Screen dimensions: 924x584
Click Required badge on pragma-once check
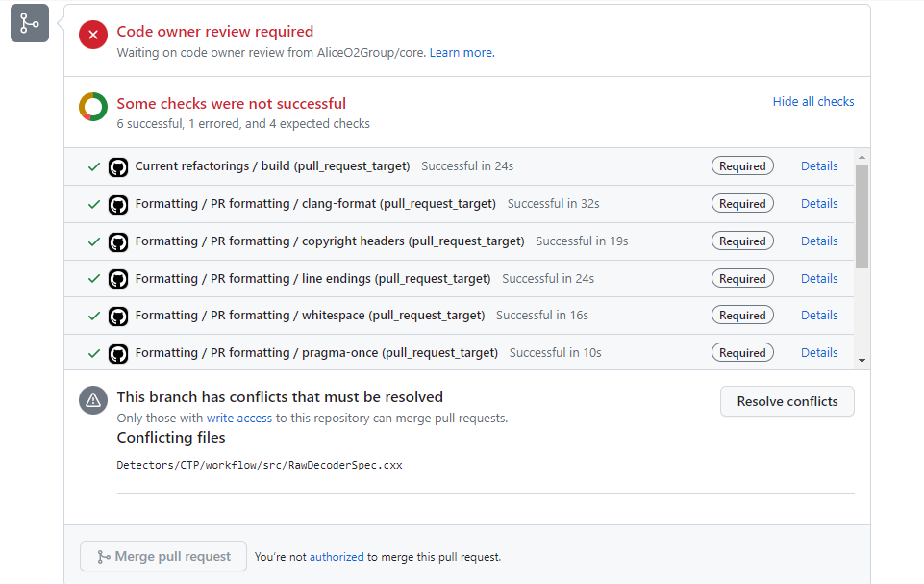coord(742,353)
